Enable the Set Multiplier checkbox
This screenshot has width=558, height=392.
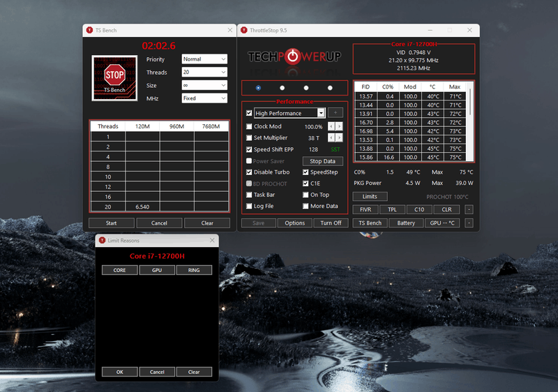pos(249,137)
